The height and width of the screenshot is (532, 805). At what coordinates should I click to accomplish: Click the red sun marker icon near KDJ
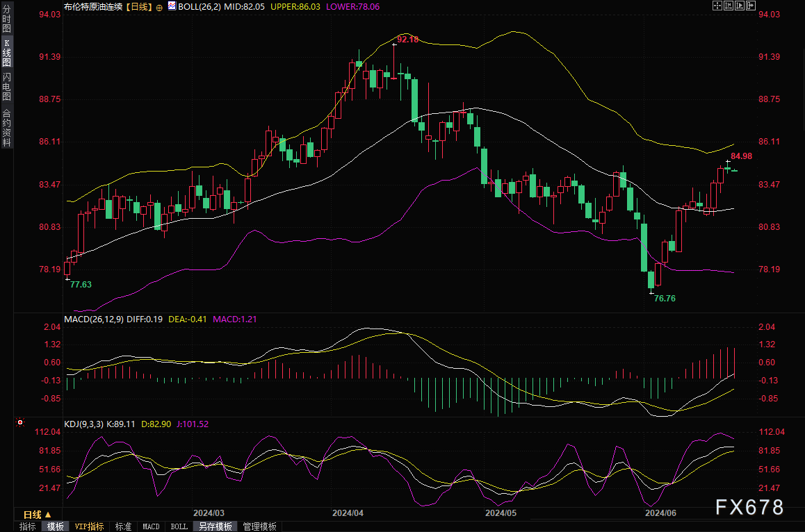click(x=20, y=422)
